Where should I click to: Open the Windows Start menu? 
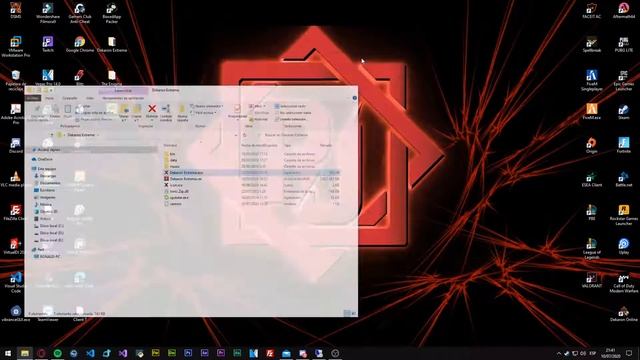click(8, 353)
